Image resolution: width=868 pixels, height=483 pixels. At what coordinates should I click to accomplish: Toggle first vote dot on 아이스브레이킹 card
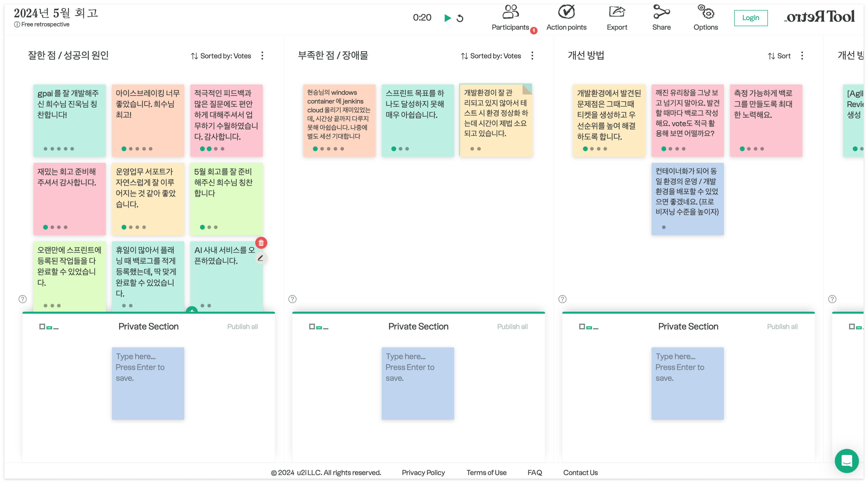click(124, 149)
